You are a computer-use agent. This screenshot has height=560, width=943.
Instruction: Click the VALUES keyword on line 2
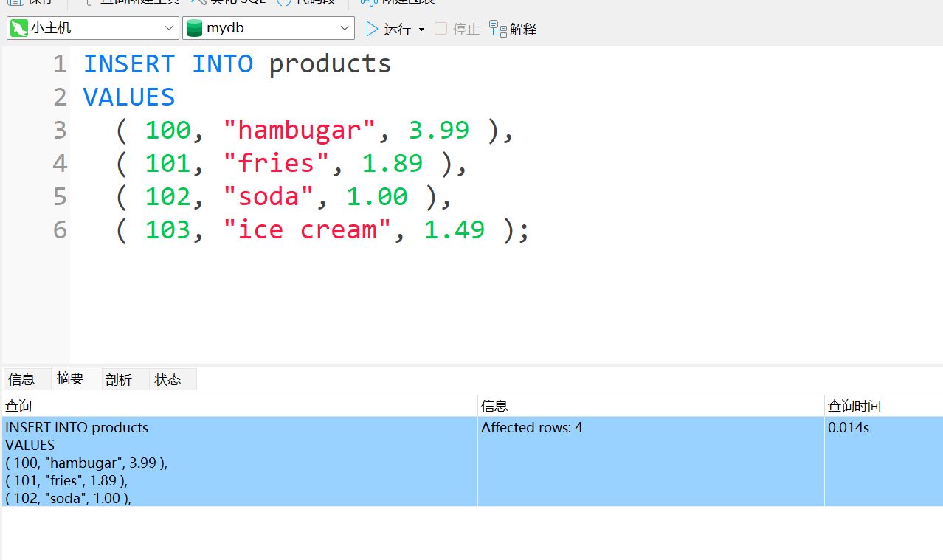129,97
